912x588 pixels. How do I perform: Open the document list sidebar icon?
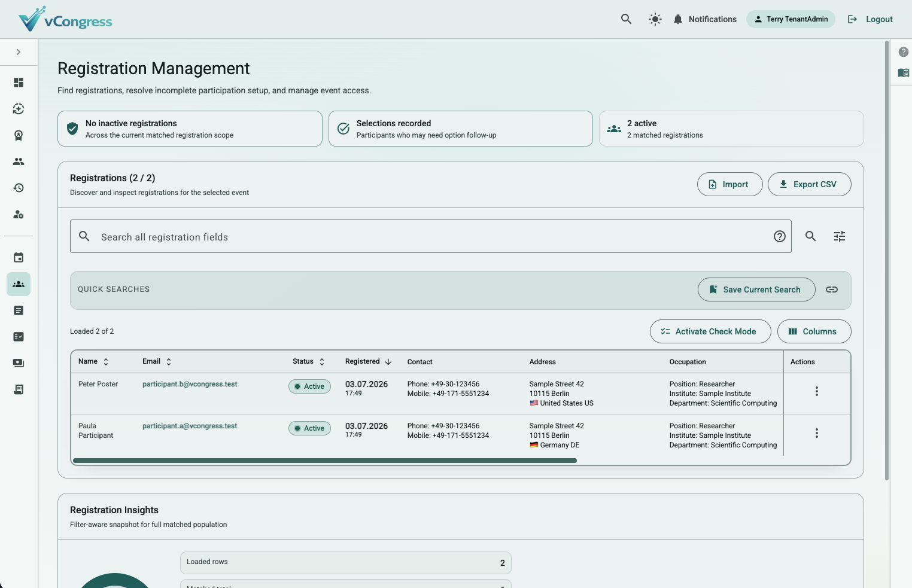19,310
